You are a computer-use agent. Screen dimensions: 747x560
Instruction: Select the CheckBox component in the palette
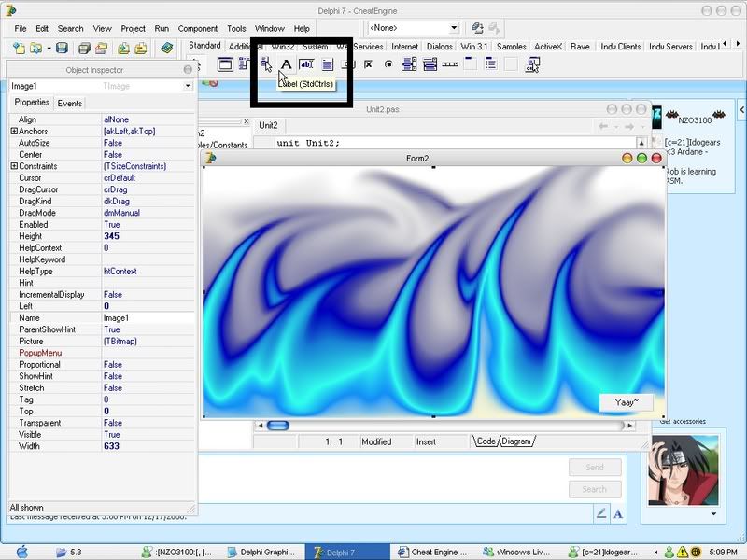tap(368, 64)
